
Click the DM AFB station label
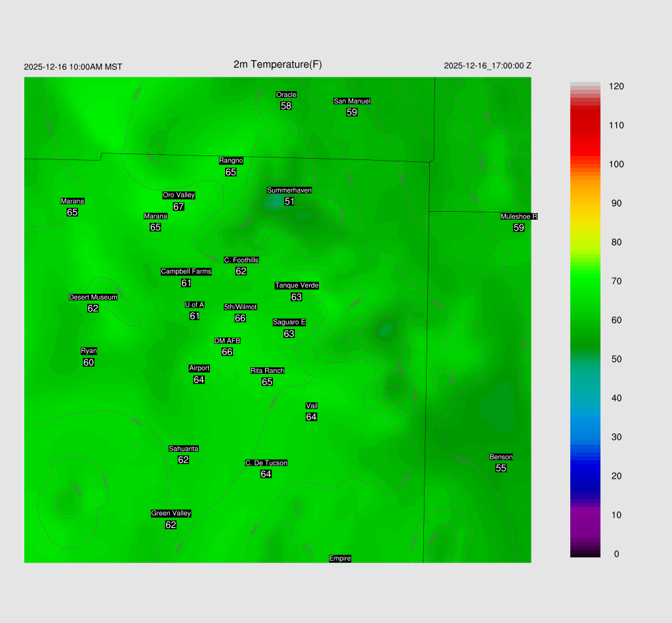227,340
